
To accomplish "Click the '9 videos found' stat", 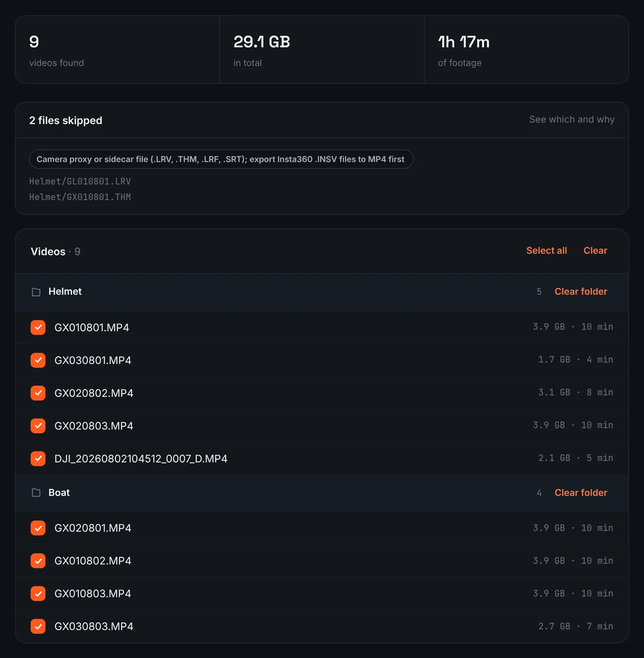I will tap(118, 50).
